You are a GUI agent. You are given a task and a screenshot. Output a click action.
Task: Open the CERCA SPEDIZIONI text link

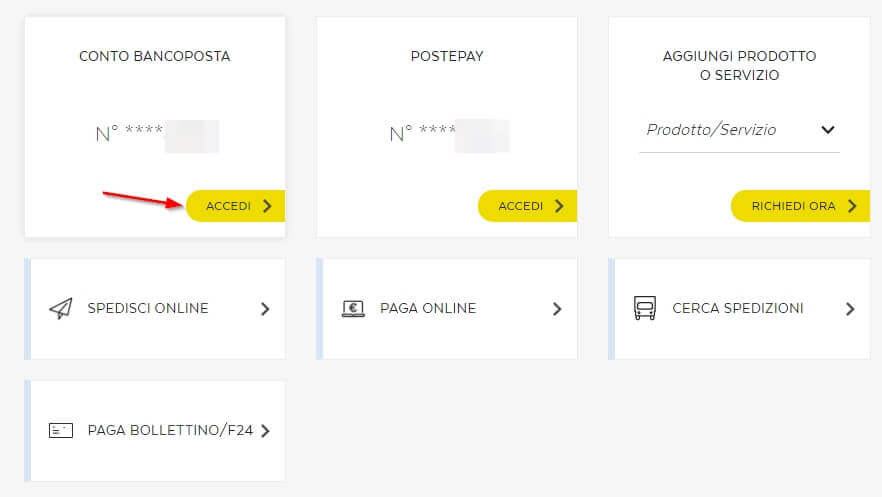(x=738, y=308)
